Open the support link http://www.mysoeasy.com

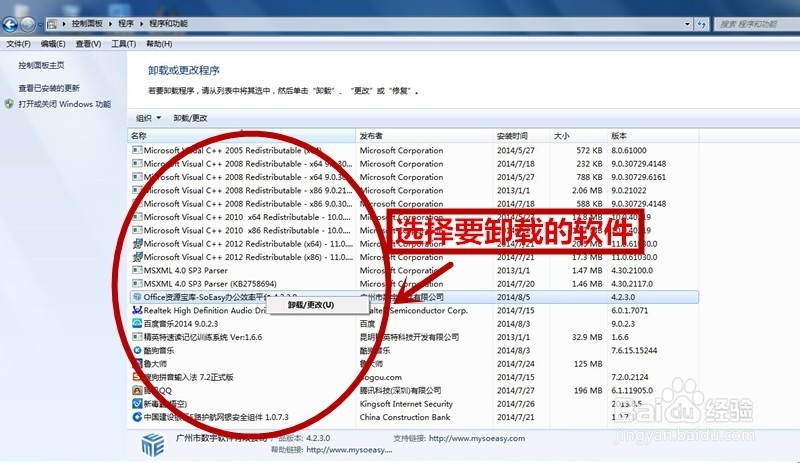tap(477, 438)
